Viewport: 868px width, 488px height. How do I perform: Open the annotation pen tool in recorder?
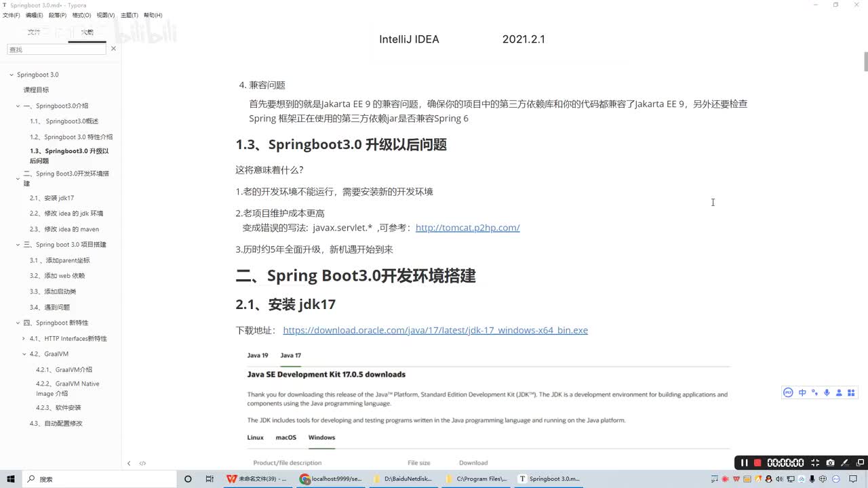coord(844,463)
